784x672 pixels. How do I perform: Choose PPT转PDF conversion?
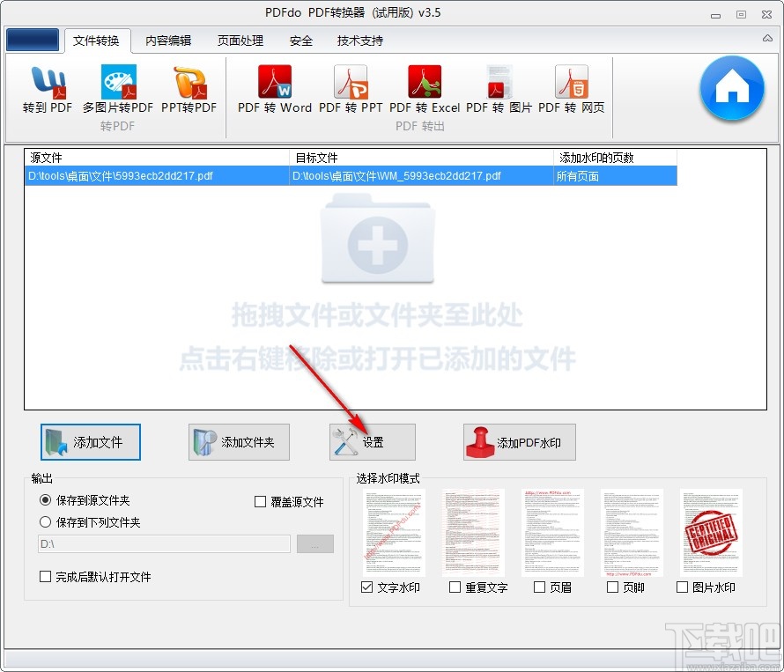189,90
